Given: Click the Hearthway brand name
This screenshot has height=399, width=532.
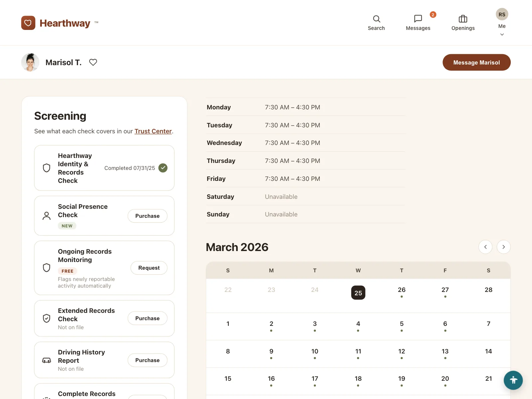Looking at the screenshot, I should 65,23.
